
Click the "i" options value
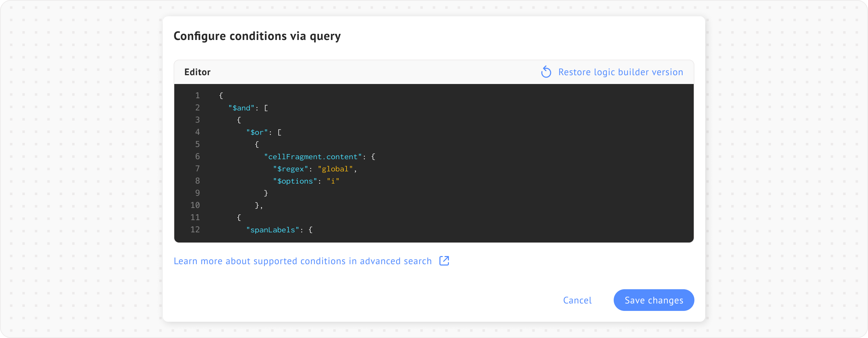[x=333, y=181]
